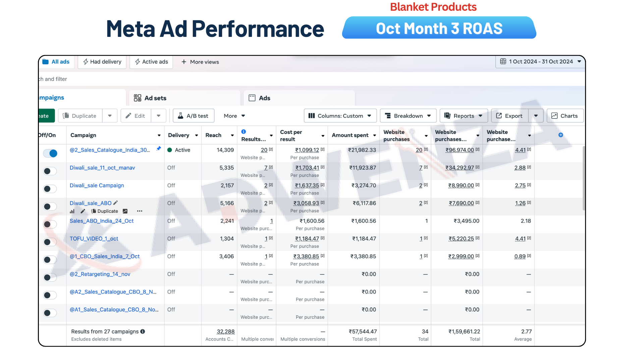
Task: Click the plus icon next to More views
Action: click(x=184, y=62)
